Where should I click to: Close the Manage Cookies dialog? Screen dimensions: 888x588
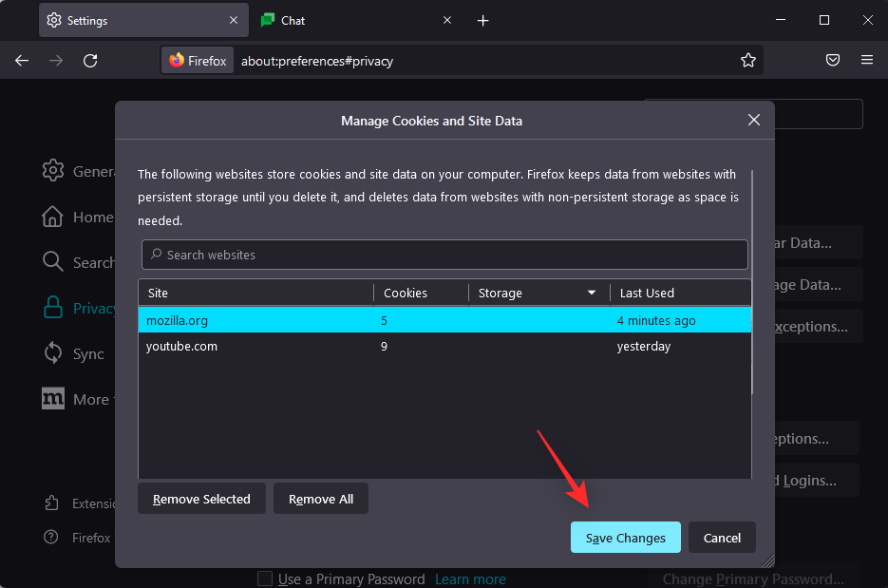click(x=754, y=121)
